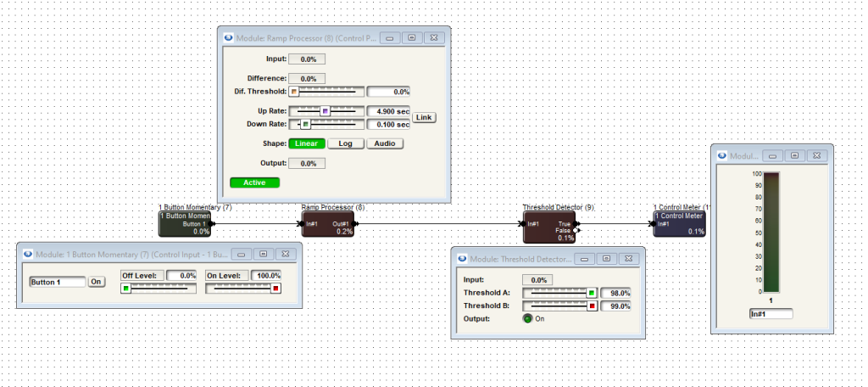Viewport: 868px width, 387px height.
Task: Click the Control Meter window title icon
Action: (721, 156)
